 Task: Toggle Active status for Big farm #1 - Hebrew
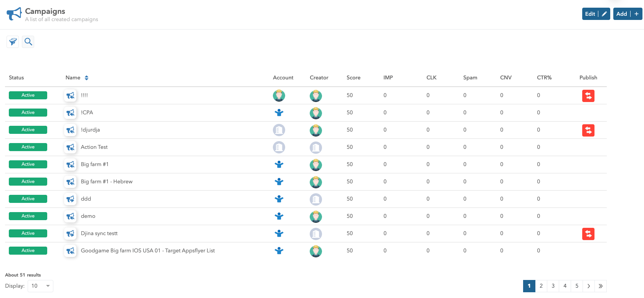click(x=28, y=182)
